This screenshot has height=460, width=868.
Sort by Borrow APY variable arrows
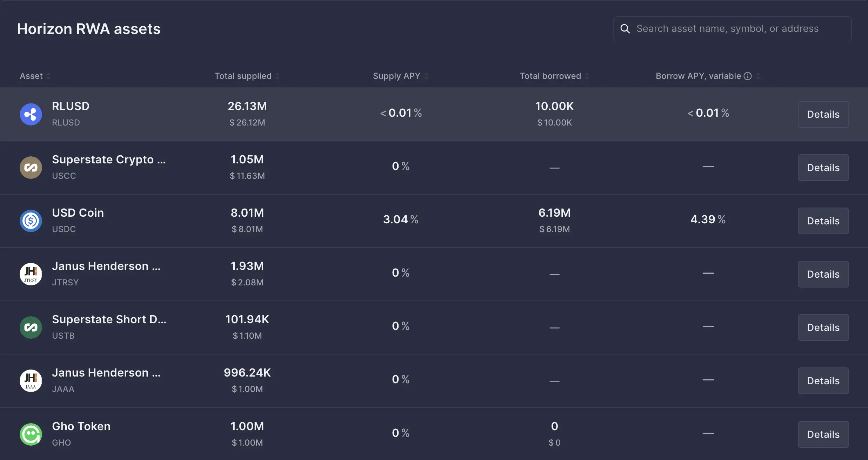tap(758, 76)
